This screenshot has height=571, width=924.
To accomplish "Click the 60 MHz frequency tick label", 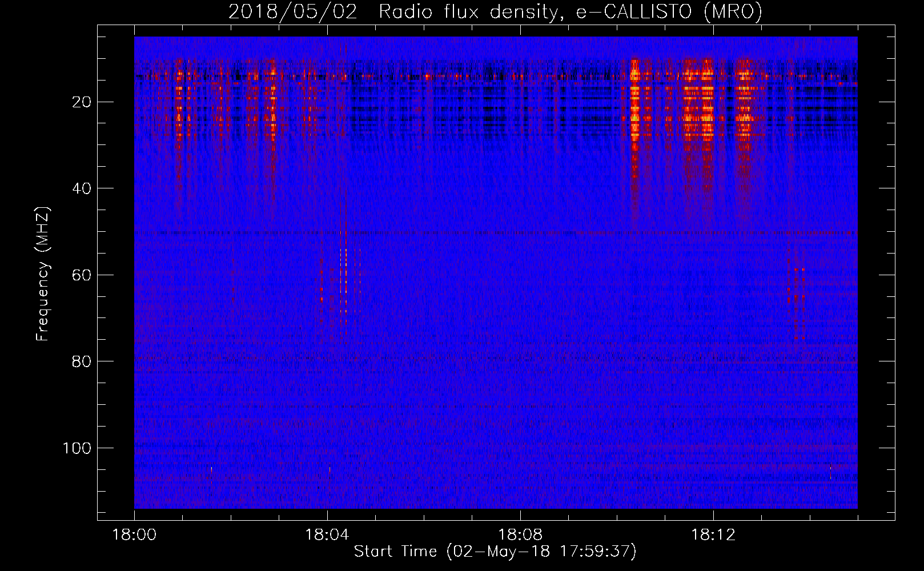I will click(x=82, y=275).
